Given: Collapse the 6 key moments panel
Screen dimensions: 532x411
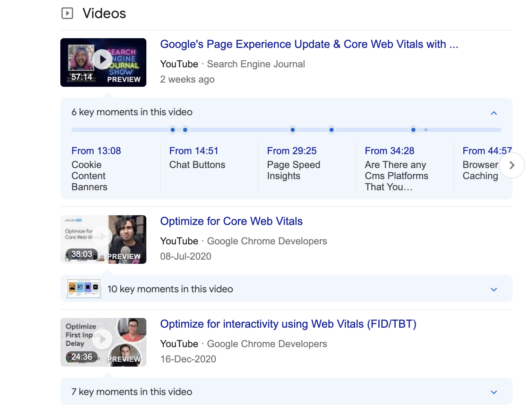Looking at the screenshot, I should click(494, 113).
